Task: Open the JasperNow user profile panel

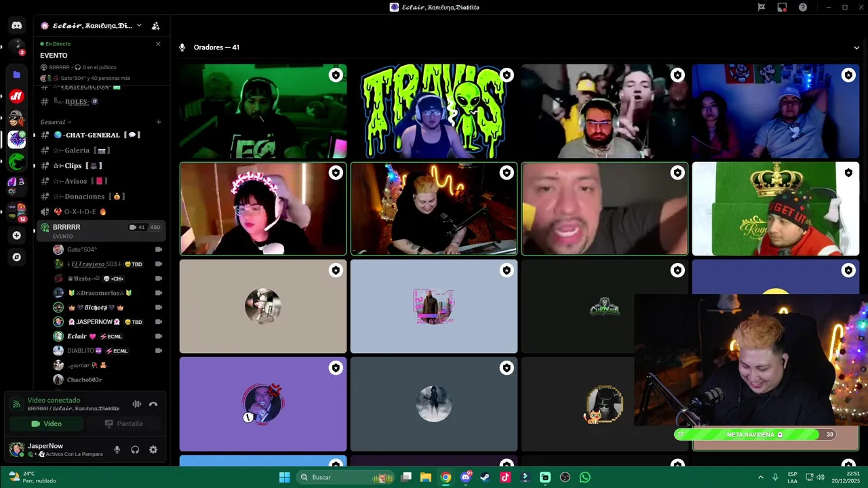Action: 57,449
